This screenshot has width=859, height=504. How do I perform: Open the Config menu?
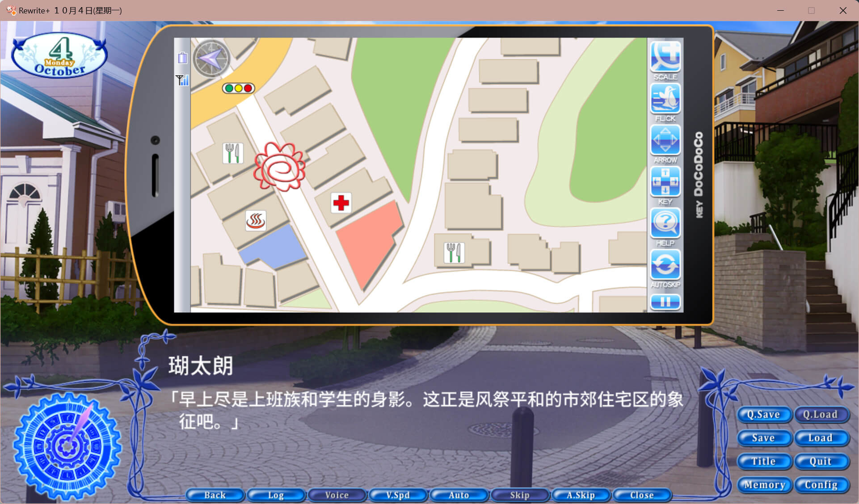pyautogui.click(x=821, y=485)
